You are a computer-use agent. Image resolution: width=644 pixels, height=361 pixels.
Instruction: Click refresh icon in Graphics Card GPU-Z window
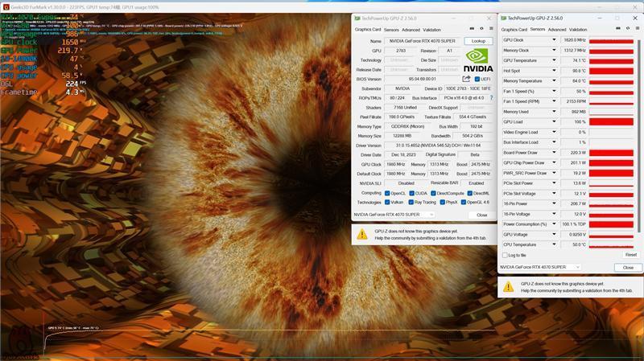(481, 29)
